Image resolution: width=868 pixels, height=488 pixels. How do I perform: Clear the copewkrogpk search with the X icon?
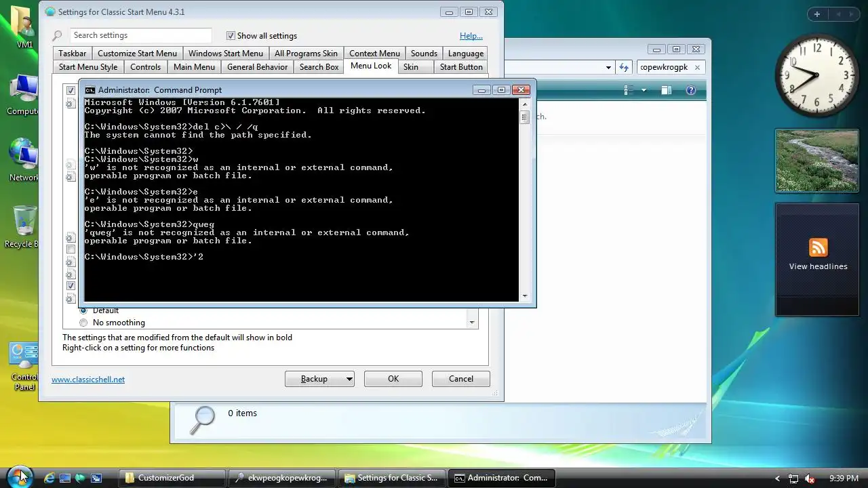pos(697,67)
